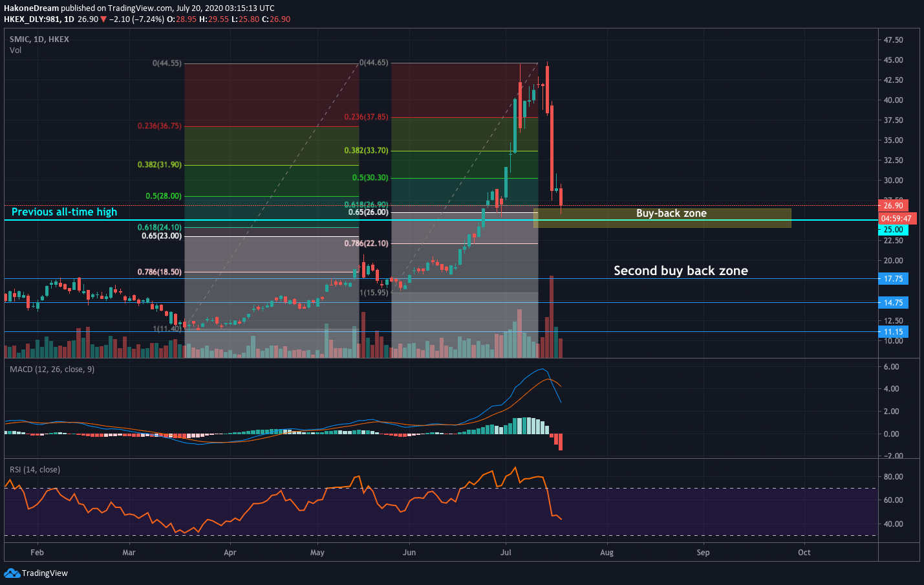Click the 'Jun' time axis label
The image size is (924, 585).
tap(409, 553)
